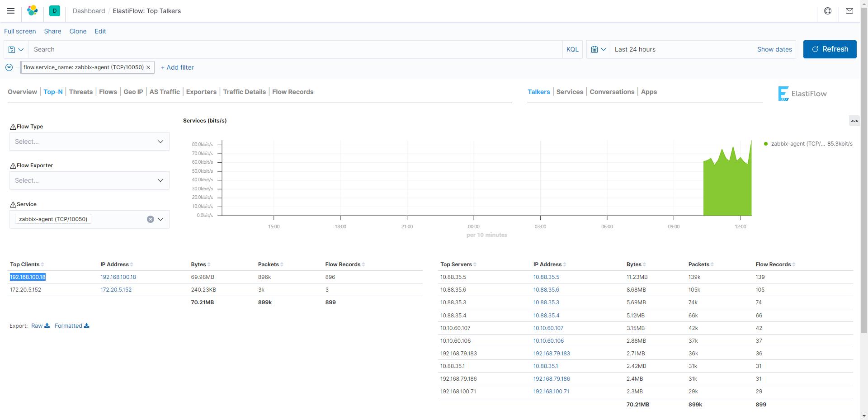Open the help menu icon
Viewport: 868px width, 420px height.
[x=828, y=11]
